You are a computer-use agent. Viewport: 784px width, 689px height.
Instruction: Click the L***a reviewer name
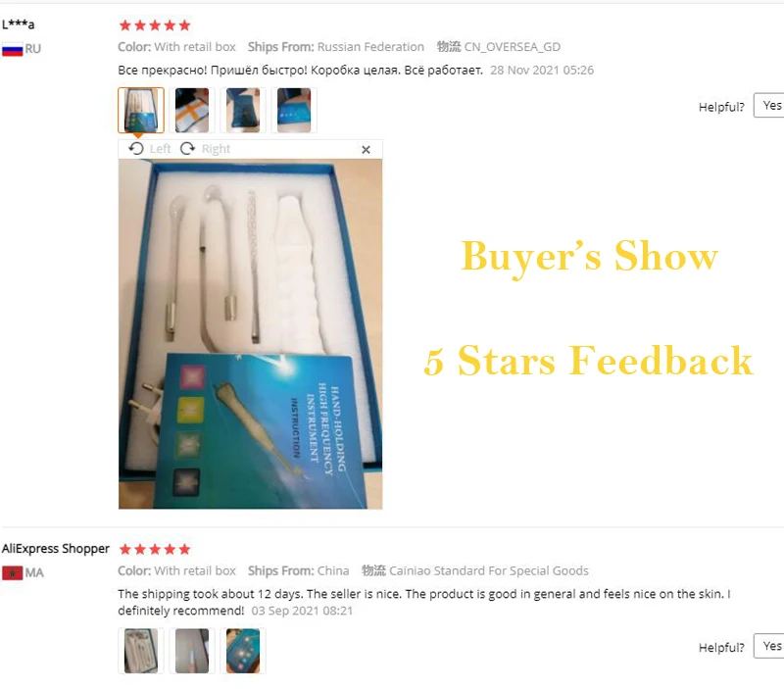pyautogui.click(x=18, y=25)
